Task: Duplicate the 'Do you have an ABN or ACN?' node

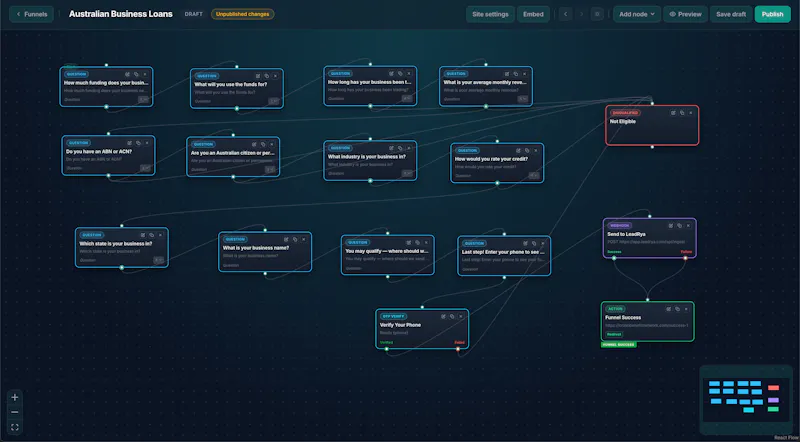Action: tap(138, 143)
